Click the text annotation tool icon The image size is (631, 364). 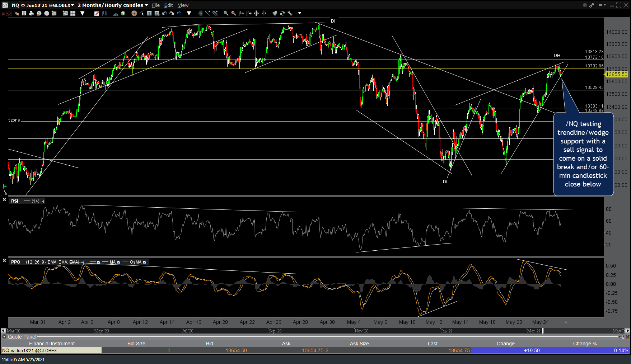pos(149,13)
